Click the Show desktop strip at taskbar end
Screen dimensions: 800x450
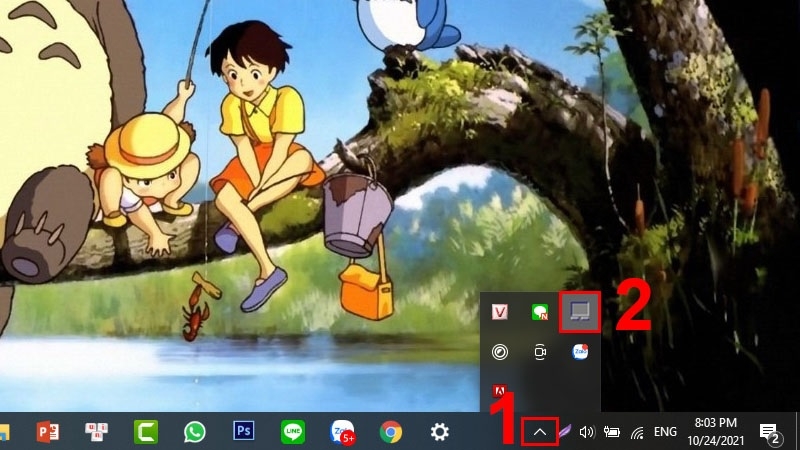797,432
